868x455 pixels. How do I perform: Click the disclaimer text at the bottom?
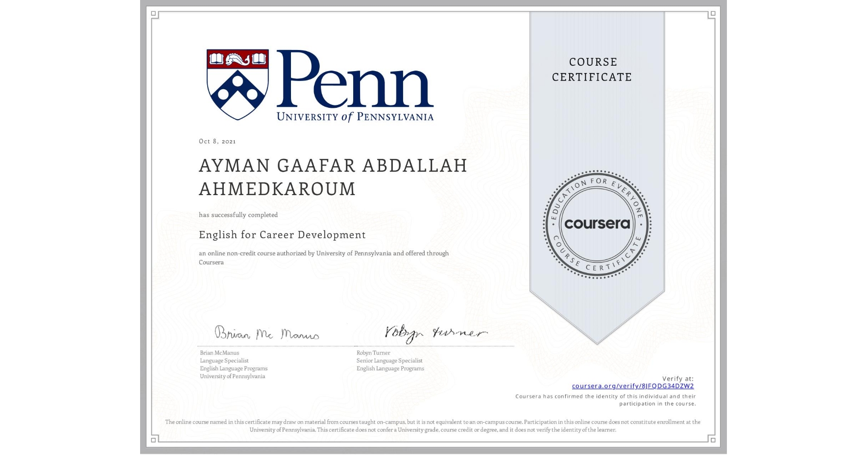(x=433, y=426)
